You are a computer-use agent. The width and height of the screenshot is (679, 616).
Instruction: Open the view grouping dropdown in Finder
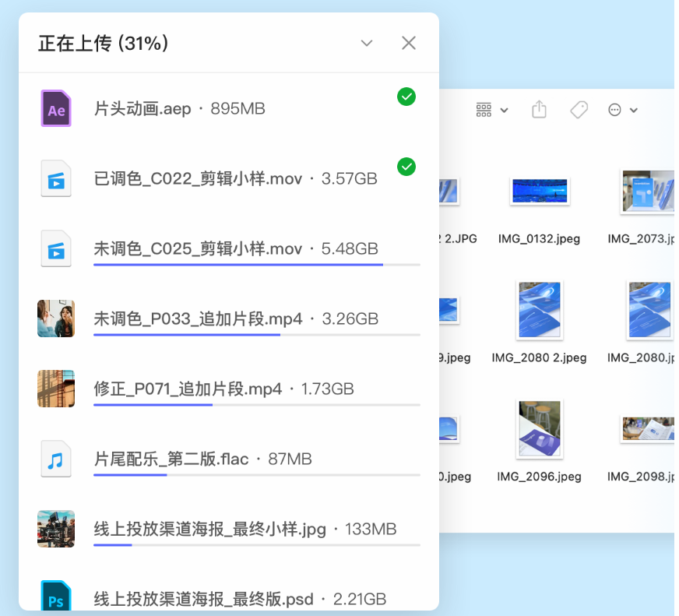(x=492, y=110)
